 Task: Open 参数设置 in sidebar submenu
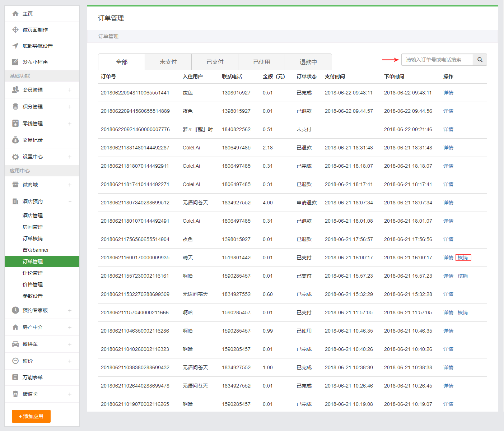coord(33,296)
